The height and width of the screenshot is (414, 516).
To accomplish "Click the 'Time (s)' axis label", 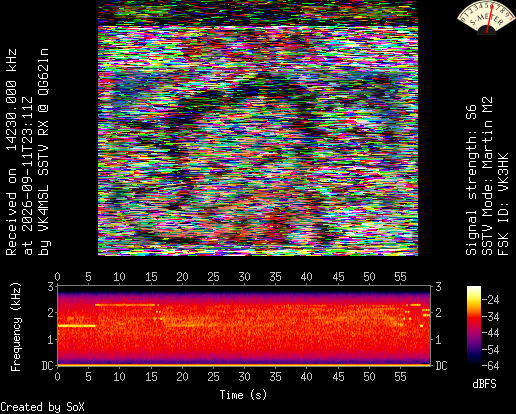I will click(x=243, y=395).
